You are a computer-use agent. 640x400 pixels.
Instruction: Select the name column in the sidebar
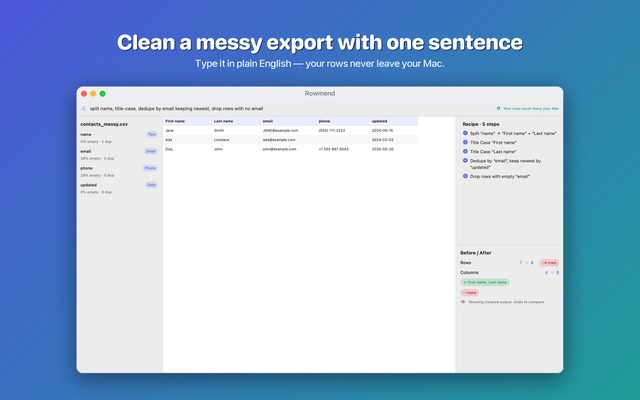point(119,138)
